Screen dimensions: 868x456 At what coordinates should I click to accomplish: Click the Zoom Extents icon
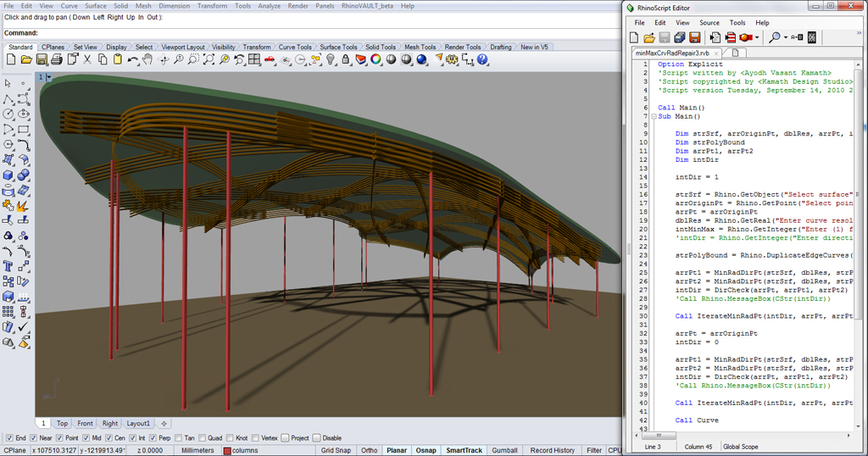point(209,59)
